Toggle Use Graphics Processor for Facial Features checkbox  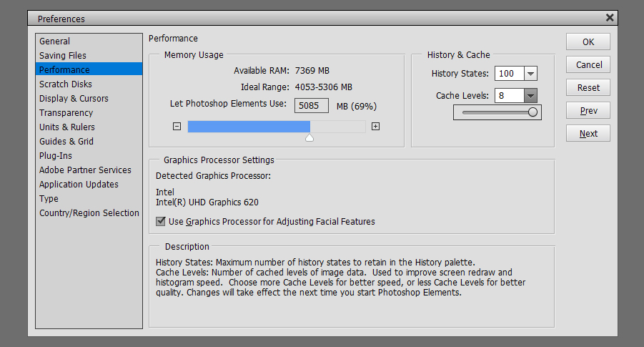click(x=161, y=221)
